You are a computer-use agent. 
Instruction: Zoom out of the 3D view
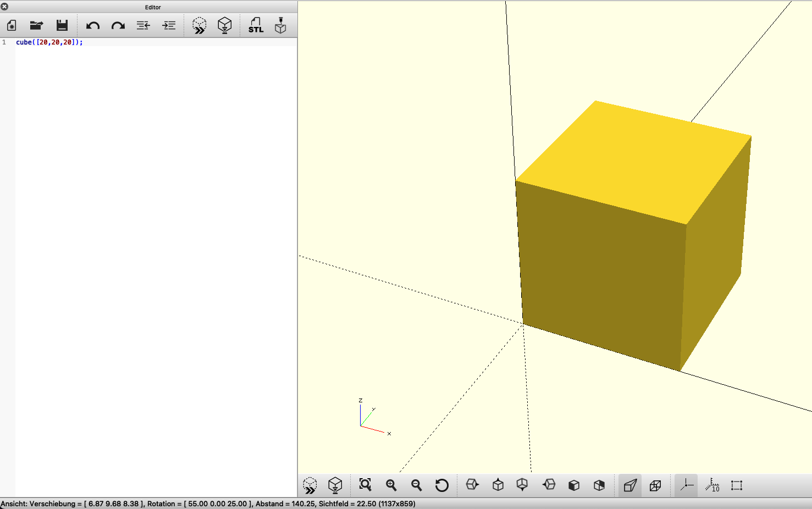pos(417,485)
